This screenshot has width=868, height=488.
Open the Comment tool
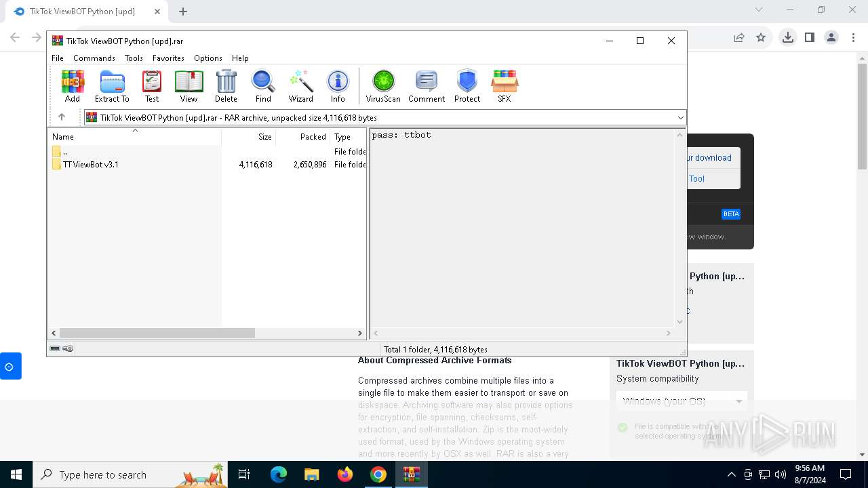click(427, 86)
